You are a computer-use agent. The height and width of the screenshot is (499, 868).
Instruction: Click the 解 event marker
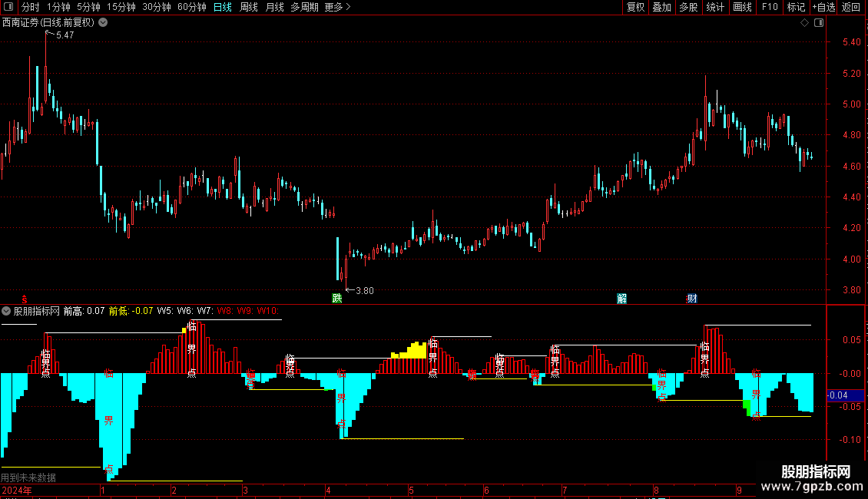click(x=621, y=299)
